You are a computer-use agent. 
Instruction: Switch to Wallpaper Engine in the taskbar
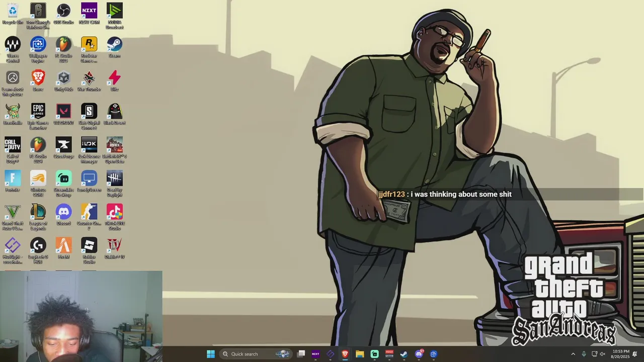point(434,354)
